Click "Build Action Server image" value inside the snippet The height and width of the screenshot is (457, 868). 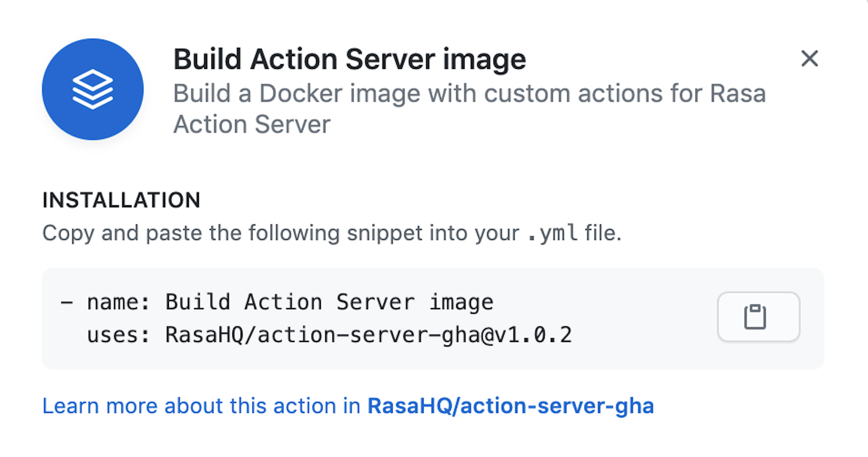329,302
